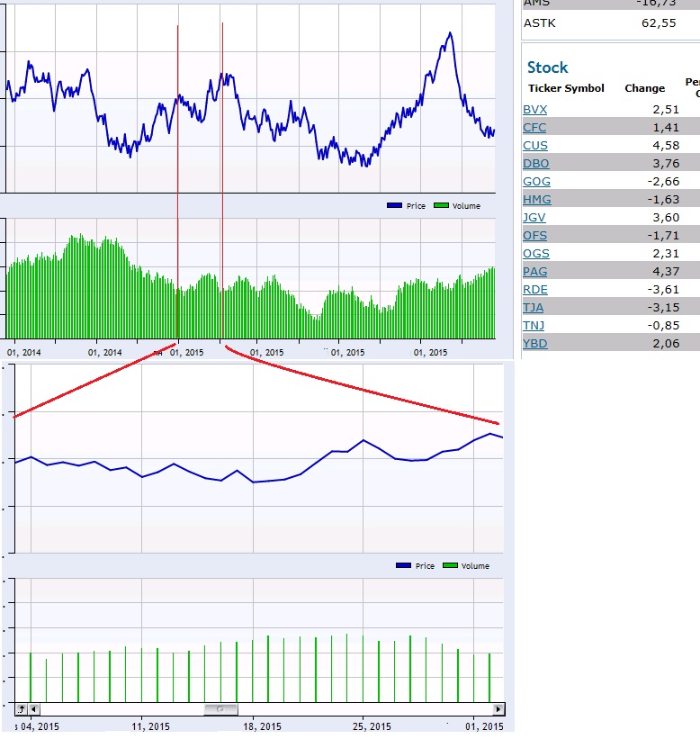Select the YBD ticker symbol
This screenshot has width=700, height=739.
534,344
